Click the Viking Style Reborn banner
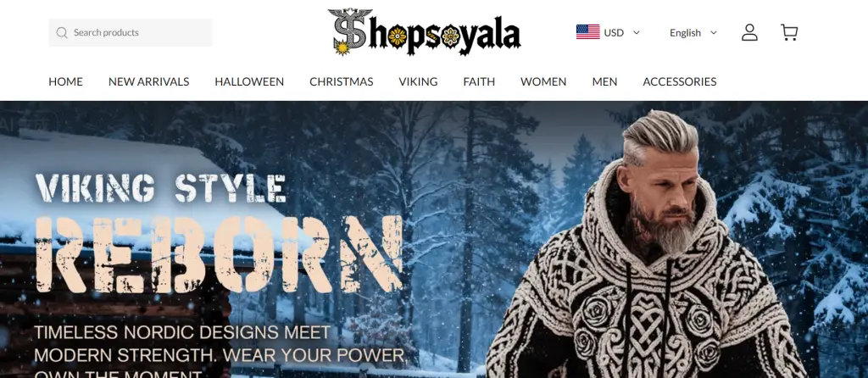868x378 pixels. [434, 240]
